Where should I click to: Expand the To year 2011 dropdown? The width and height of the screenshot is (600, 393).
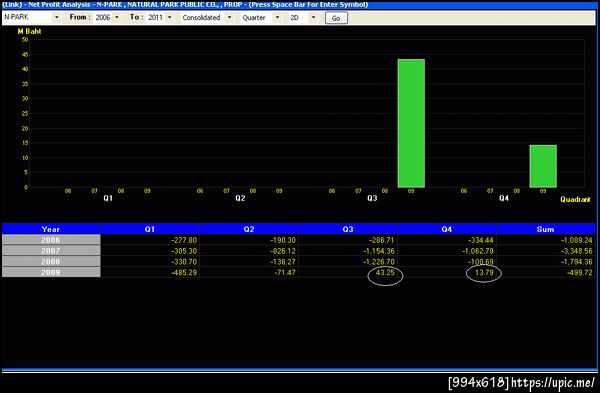pos(170,18)
